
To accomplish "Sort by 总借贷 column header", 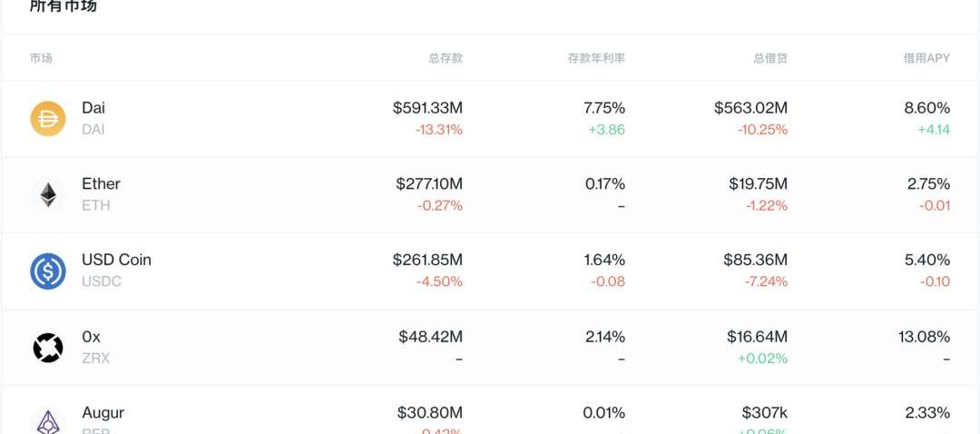I will pos(770,58).
